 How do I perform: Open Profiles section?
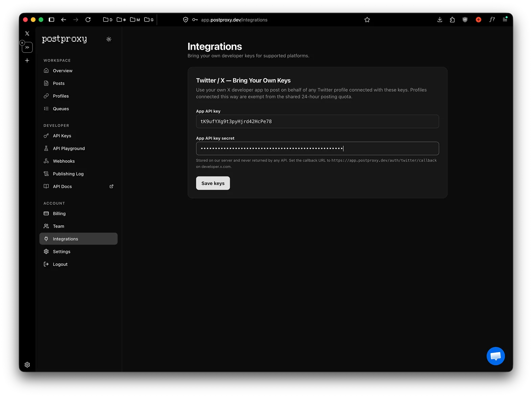79,96
